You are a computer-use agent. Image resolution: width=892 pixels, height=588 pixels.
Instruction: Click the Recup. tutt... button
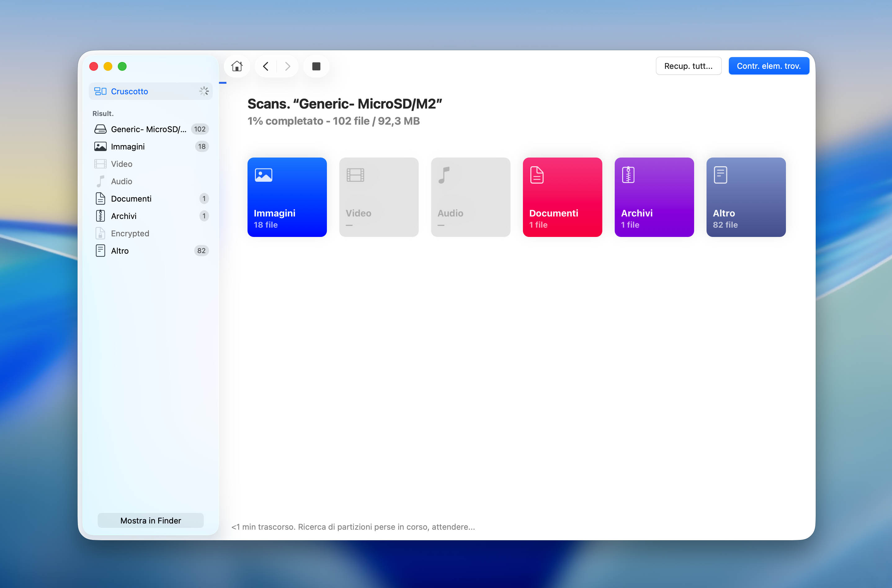click(689, 66)
